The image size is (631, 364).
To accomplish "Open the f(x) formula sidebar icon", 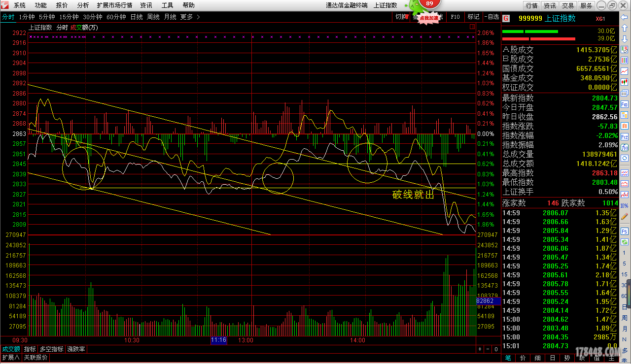I will coord(624,147).
